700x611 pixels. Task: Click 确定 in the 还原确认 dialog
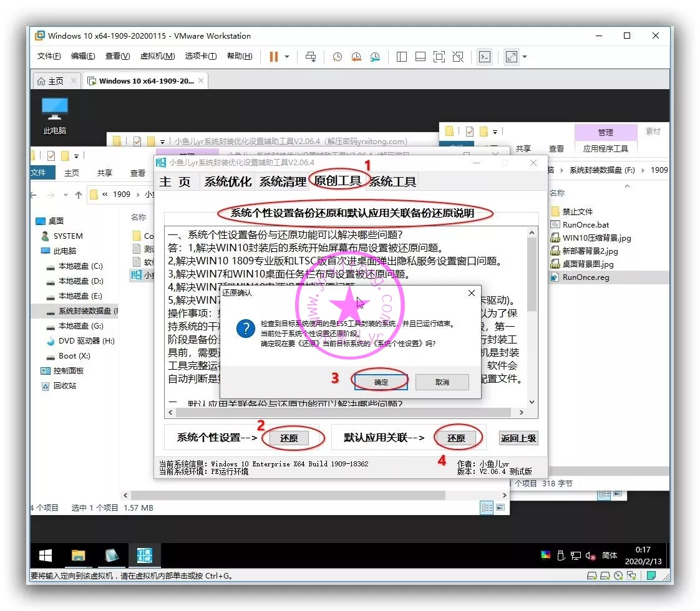[x=381, y=382]
